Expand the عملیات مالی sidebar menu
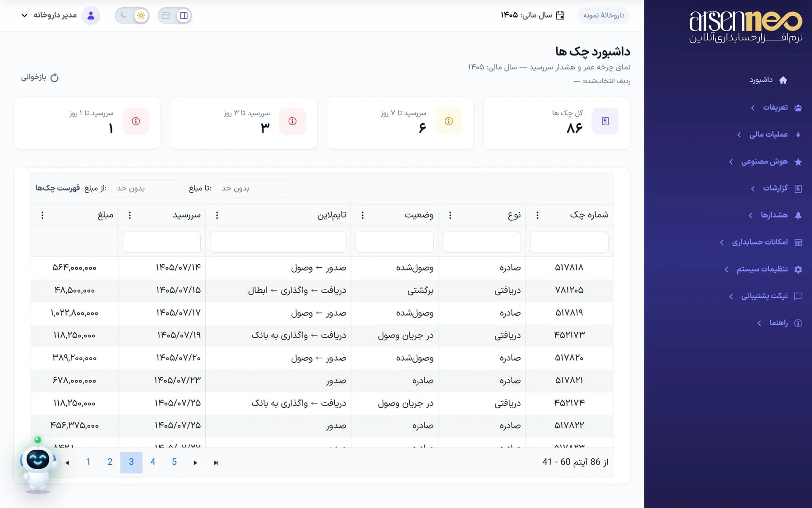 pyautogui.click(x=769, y=135)
